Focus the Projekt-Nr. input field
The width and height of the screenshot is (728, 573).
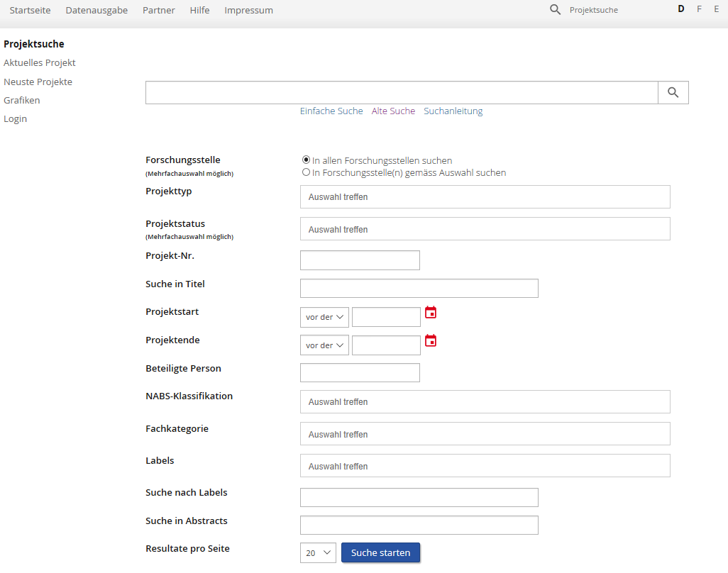[x=360, y=260]
